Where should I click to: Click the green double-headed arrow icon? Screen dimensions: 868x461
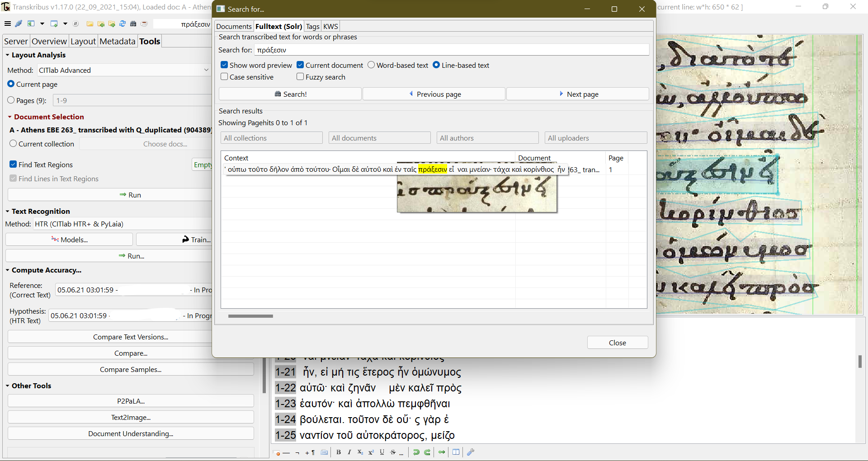[442, 452]
